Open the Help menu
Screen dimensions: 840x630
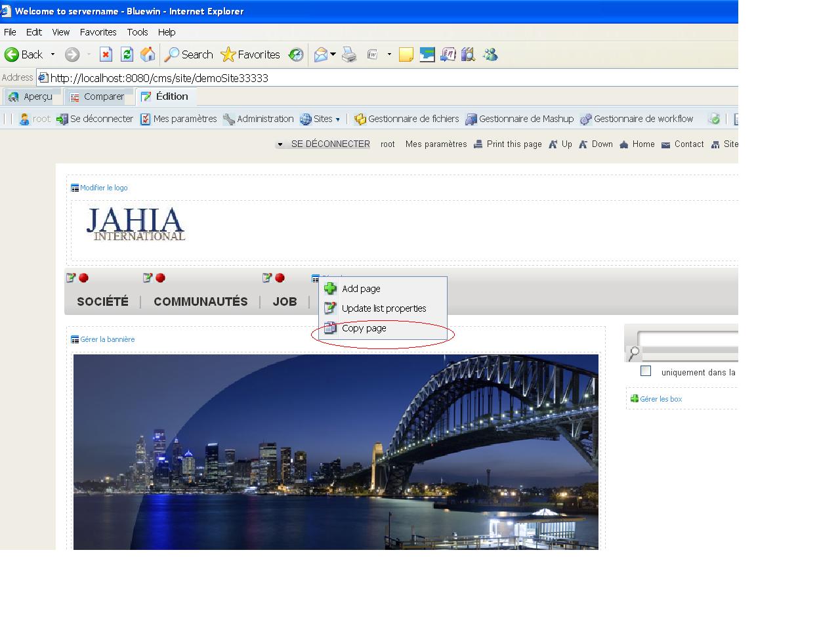point(167,32)
